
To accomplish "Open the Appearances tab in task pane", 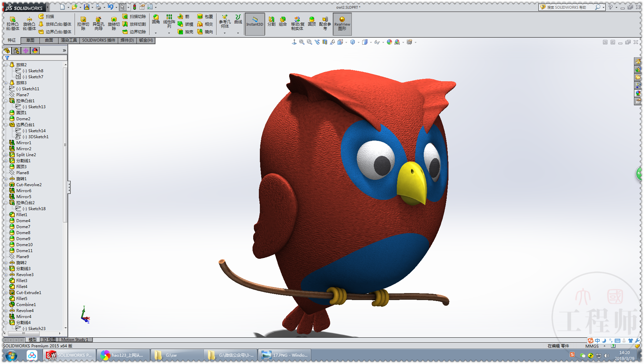I will pos(638,94).
